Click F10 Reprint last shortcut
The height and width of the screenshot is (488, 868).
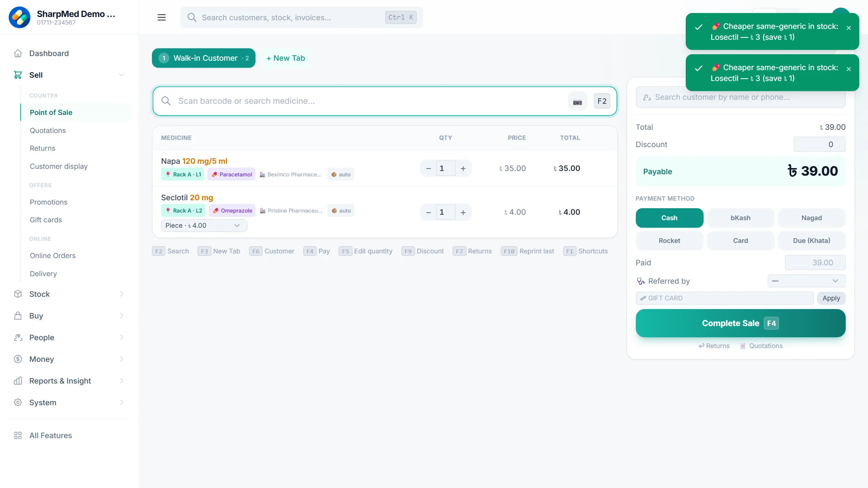click(527, 251)
